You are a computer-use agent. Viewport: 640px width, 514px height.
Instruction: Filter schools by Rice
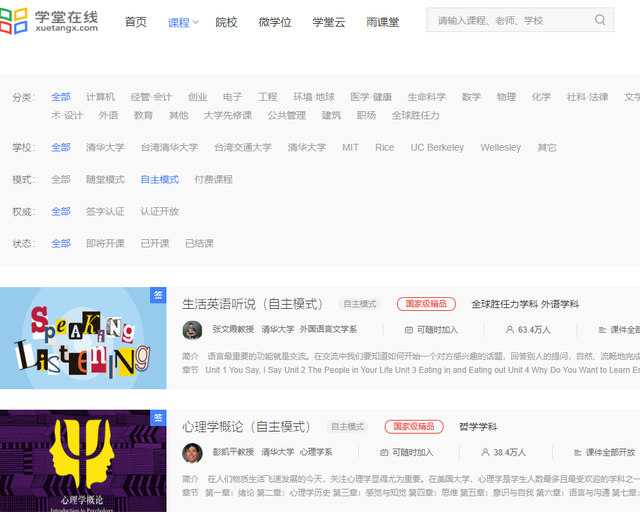[x=384, y=147]
